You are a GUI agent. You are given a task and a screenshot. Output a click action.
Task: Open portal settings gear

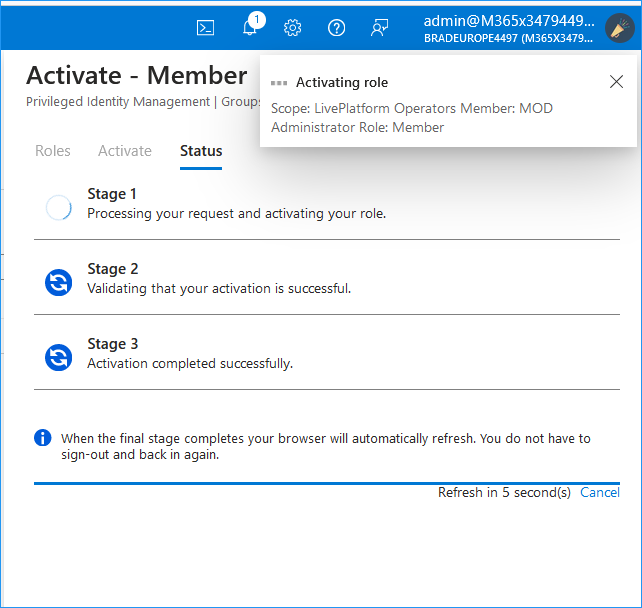pos(292,28)
